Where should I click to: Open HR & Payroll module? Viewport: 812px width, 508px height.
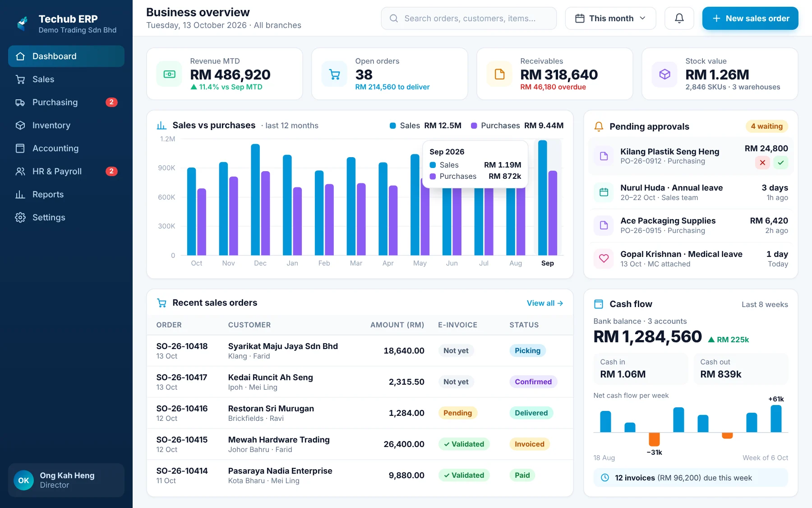[66, 172]
